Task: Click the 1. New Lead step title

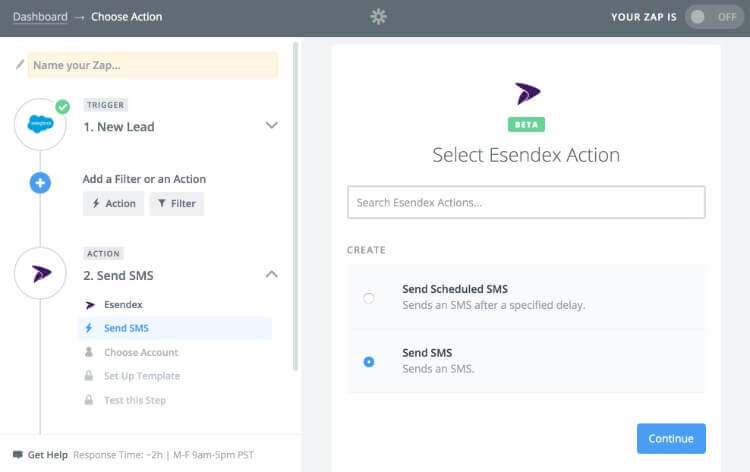Action: pyautogui.click(x=119, y=127)
